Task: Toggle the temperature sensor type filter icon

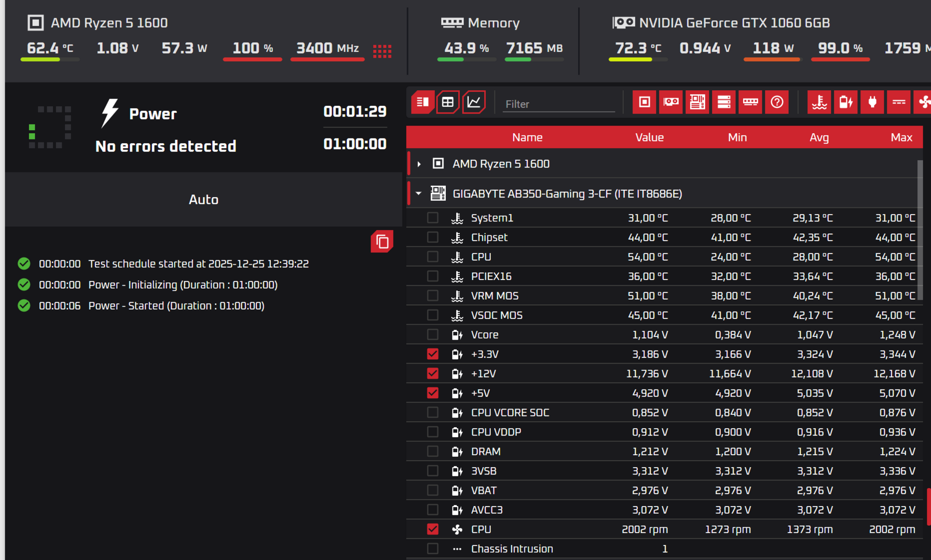Action: [x=819, y=102]
